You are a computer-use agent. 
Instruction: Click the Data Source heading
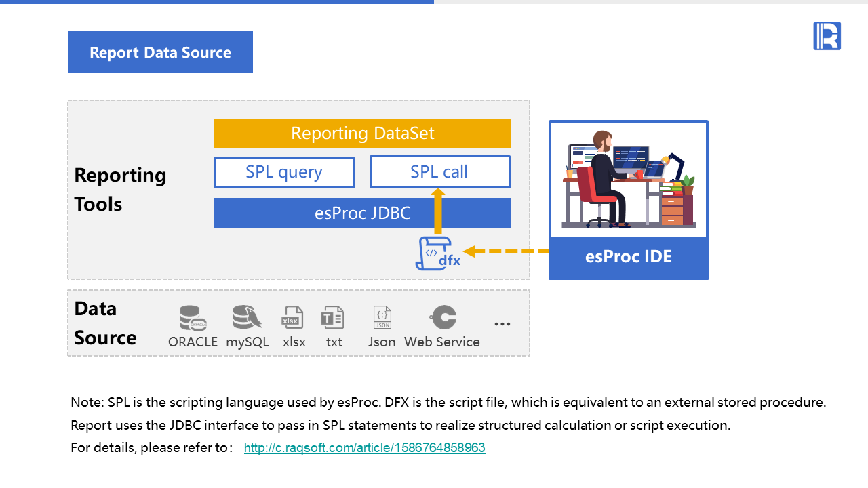click(x=105, y=323)
